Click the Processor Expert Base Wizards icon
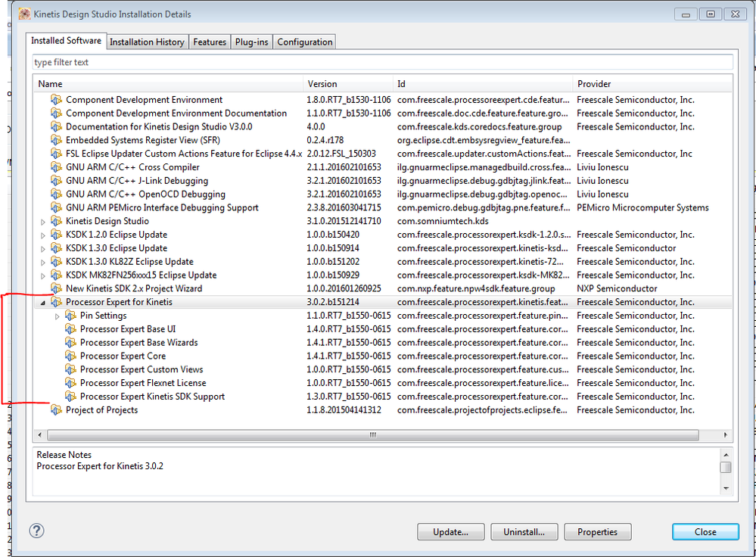Screen dimensions: 756x557 click(71, 343)
